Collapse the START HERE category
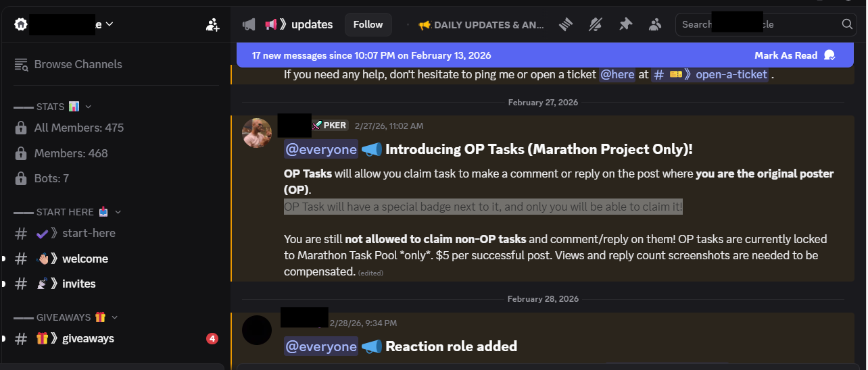This screenshot has width=868, height=370. [118, 212]
